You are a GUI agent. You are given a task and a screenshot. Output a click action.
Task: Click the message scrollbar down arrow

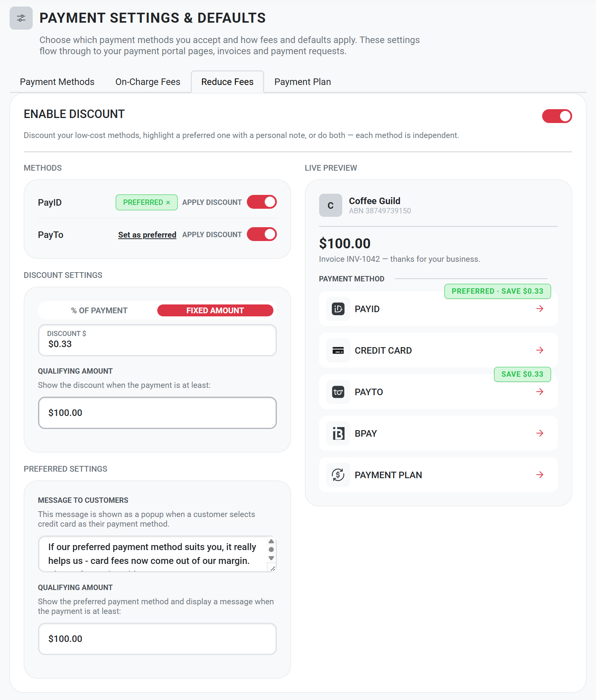coord(271,558)
